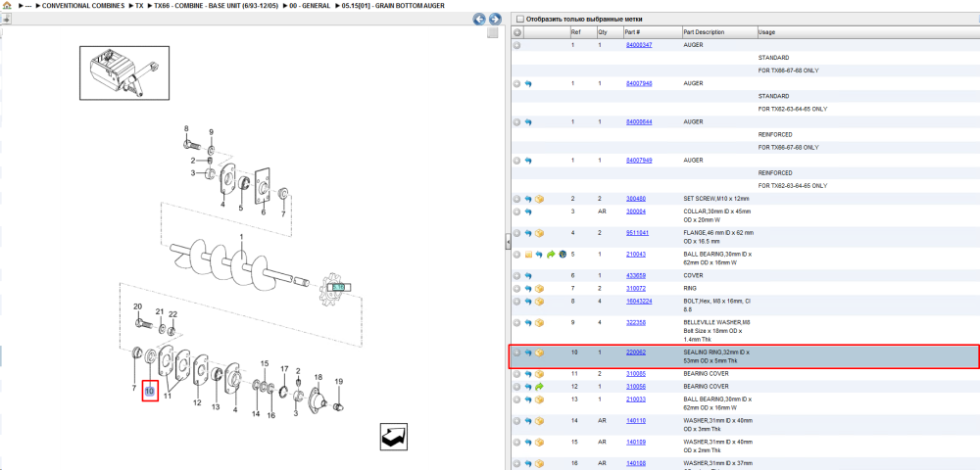Screen dimensions: 980x470
Task: Open the TX breadcrumb level
Action: pyautogui.click(x=139, y=6)
